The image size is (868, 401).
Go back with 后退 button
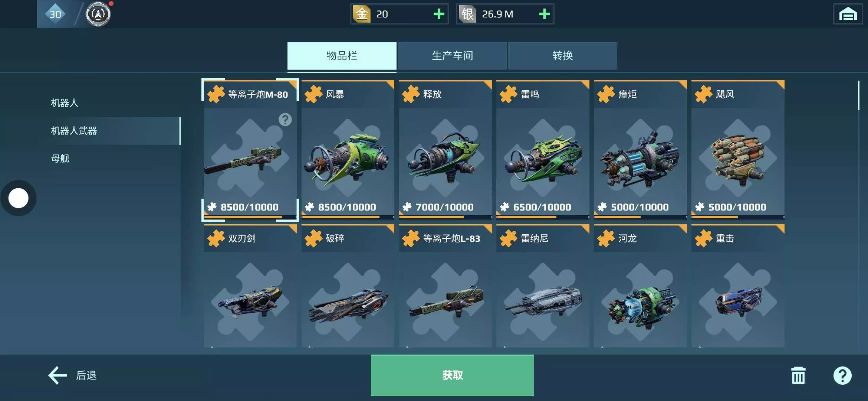73,375
